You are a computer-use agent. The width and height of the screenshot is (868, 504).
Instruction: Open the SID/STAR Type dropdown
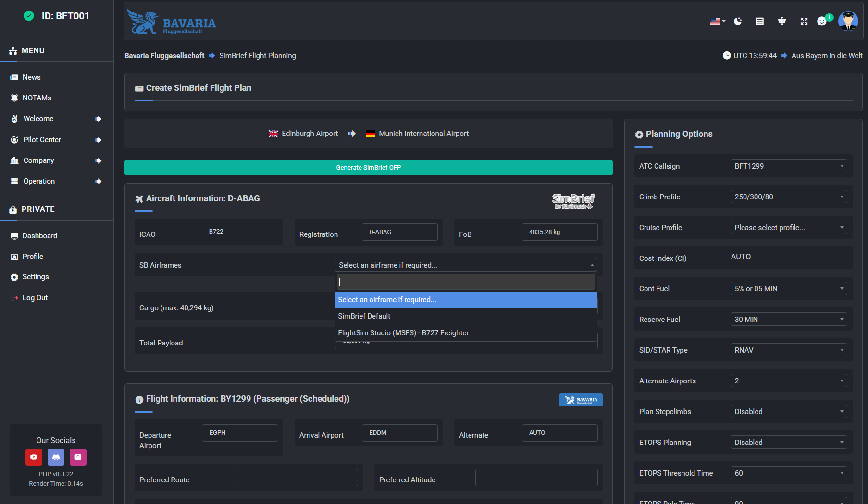click(x=789, y=350)
